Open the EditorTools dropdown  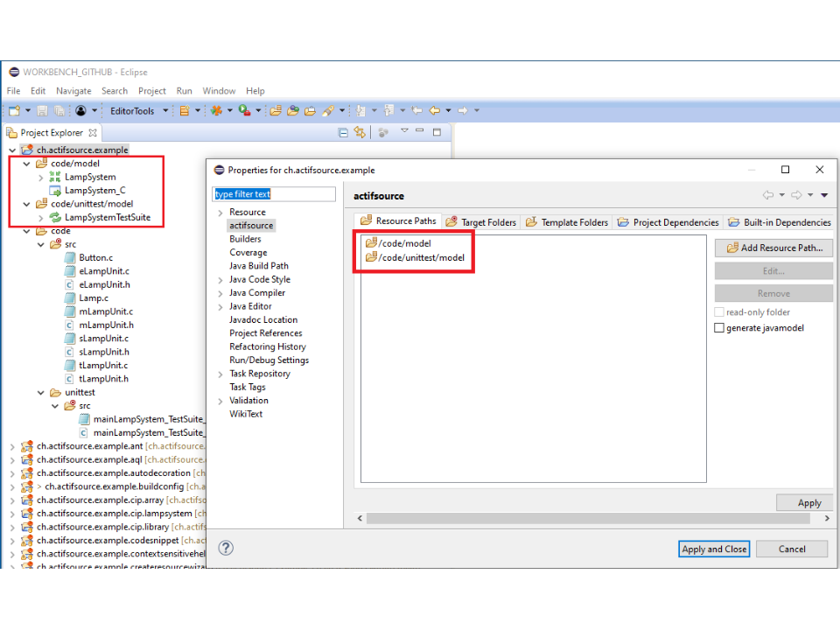164,111
